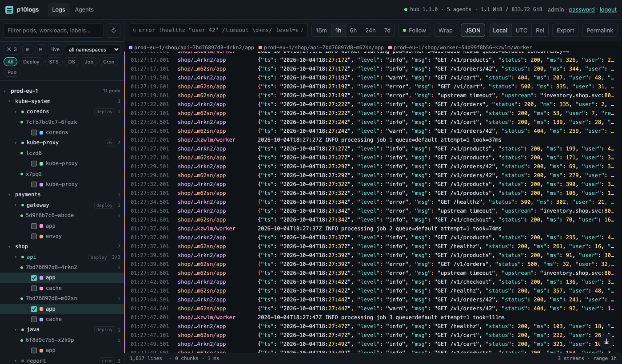Collapse the prod-eu-1 cluster node
622x364 pixels.
pos(5,91)
